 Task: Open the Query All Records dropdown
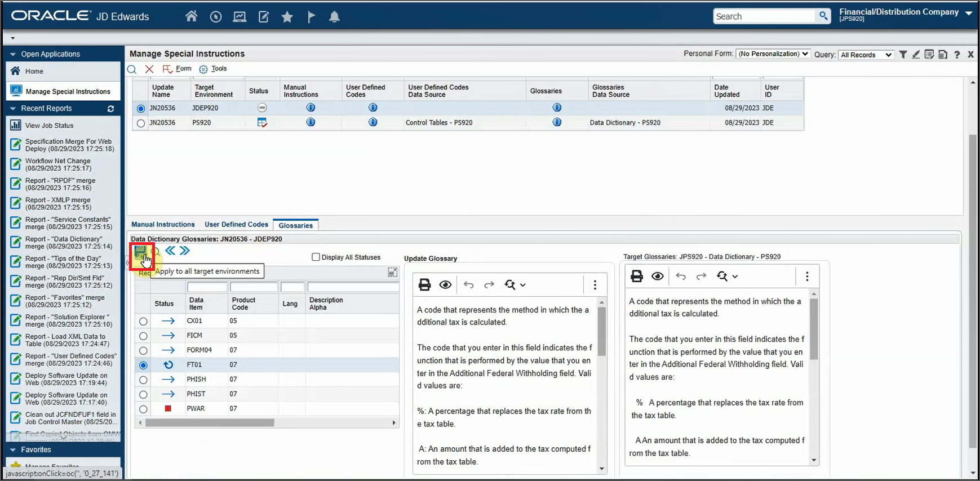866,55
